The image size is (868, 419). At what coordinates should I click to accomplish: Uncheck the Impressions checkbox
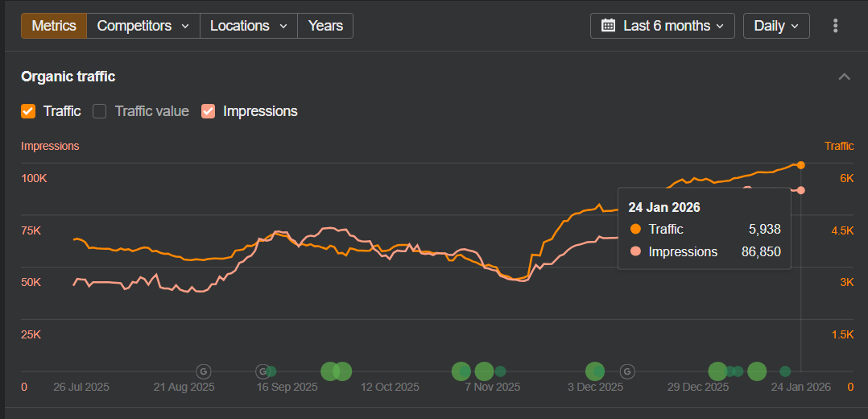click(209, 111)
